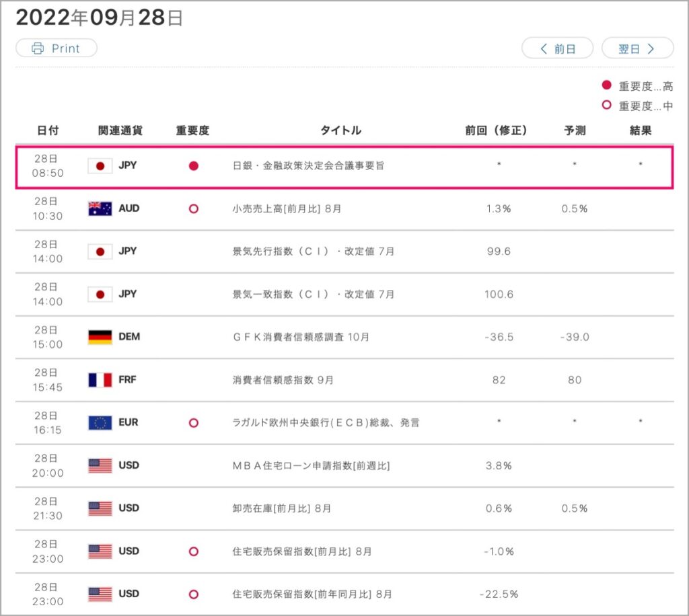The height and width of the screenshot is (616, 689).
Task: Click the 日付 column header
Action: click(48, 130)
